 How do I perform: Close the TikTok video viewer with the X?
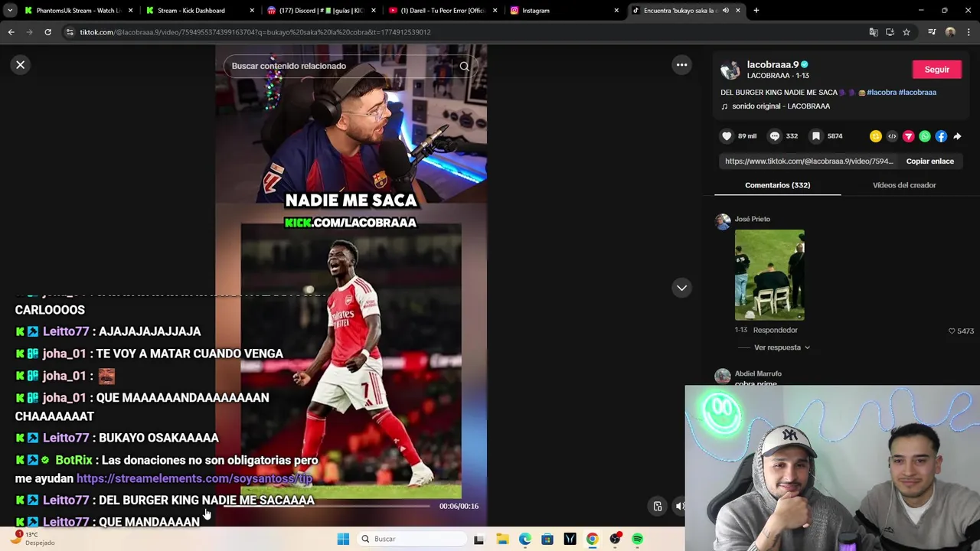(21, 65)
